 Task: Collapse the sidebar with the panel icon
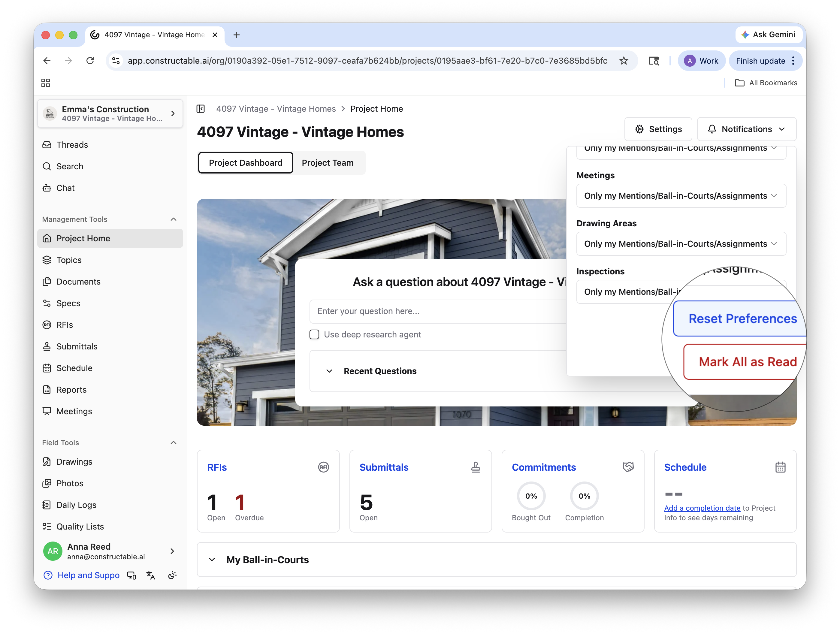point(201,109)
